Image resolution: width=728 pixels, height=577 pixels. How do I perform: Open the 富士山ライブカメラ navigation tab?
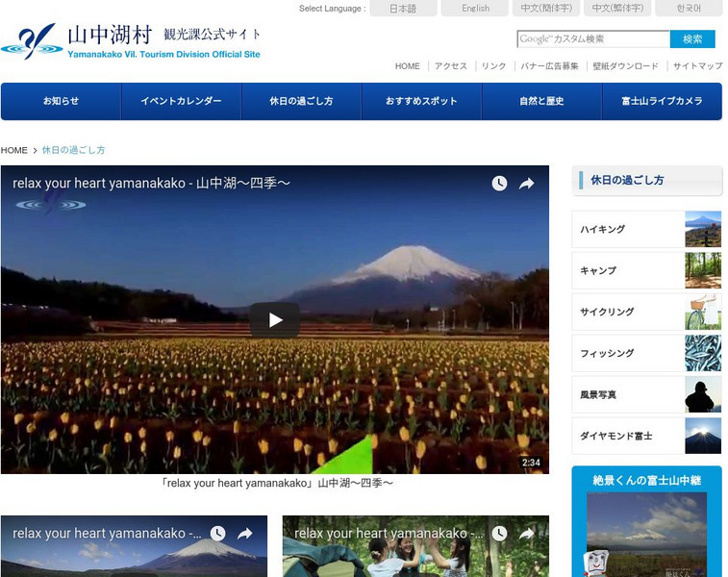point(662,101)
